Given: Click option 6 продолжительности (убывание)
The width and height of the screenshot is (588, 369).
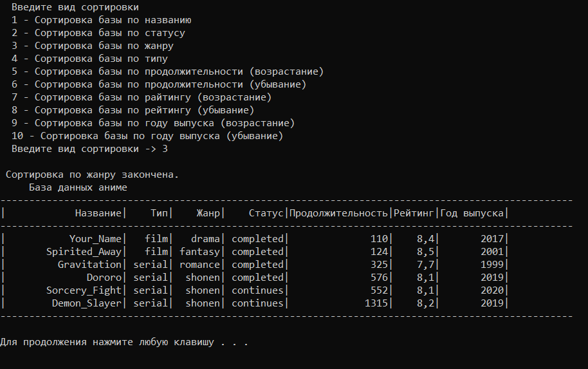Looking at the screenshot, I should pos(159,84).
